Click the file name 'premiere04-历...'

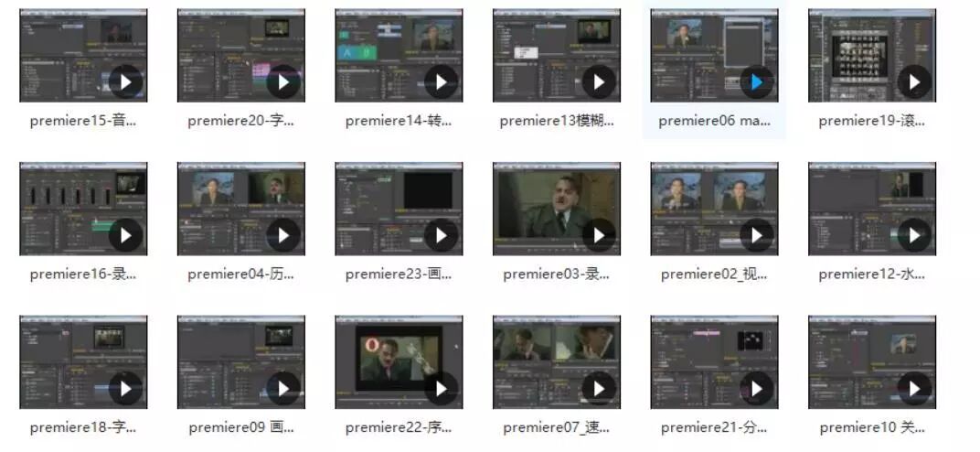(x=241, y=274)
